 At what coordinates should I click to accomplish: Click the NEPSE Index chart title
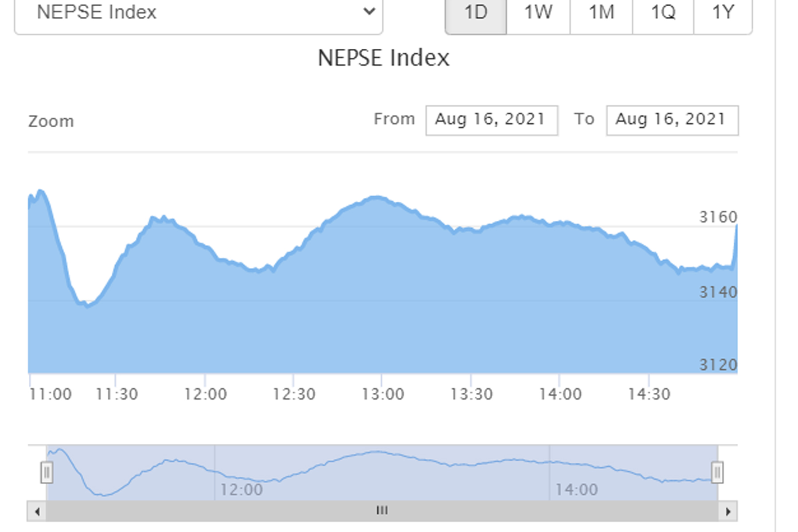[x=383, y=58]
